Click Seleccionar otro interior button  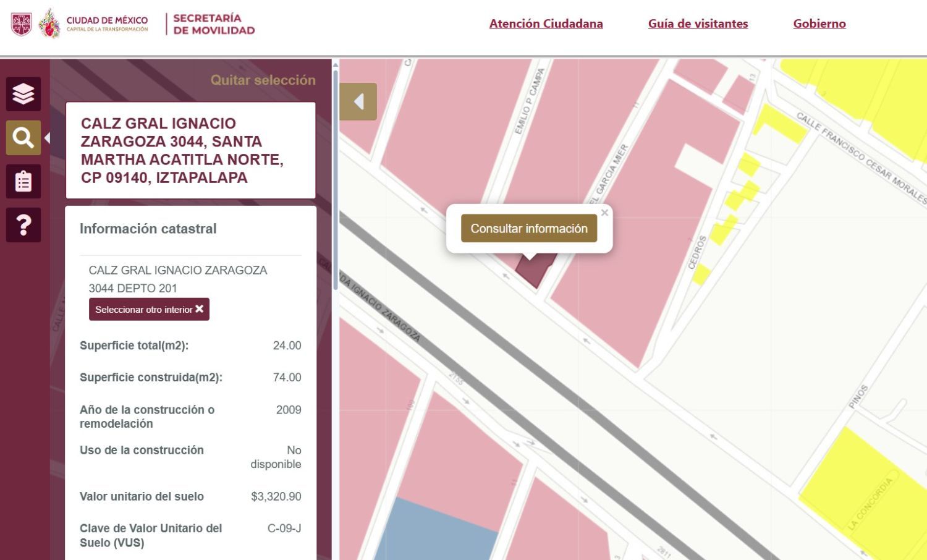(x=149, y=309)
